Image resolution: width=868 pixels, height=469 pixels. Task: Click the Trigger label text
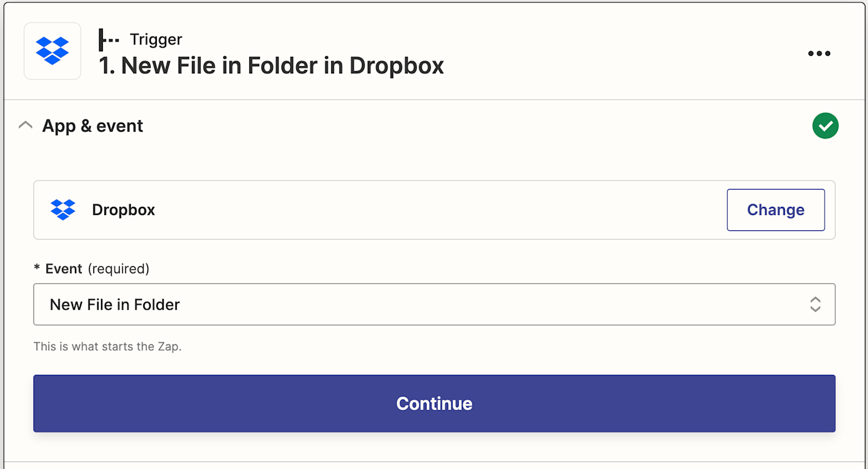[156, 40]
